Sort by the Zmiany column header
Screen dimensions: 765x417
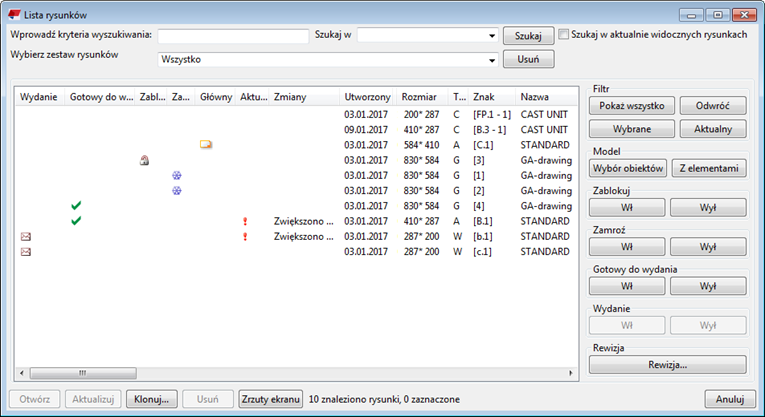tap(304, 97)
